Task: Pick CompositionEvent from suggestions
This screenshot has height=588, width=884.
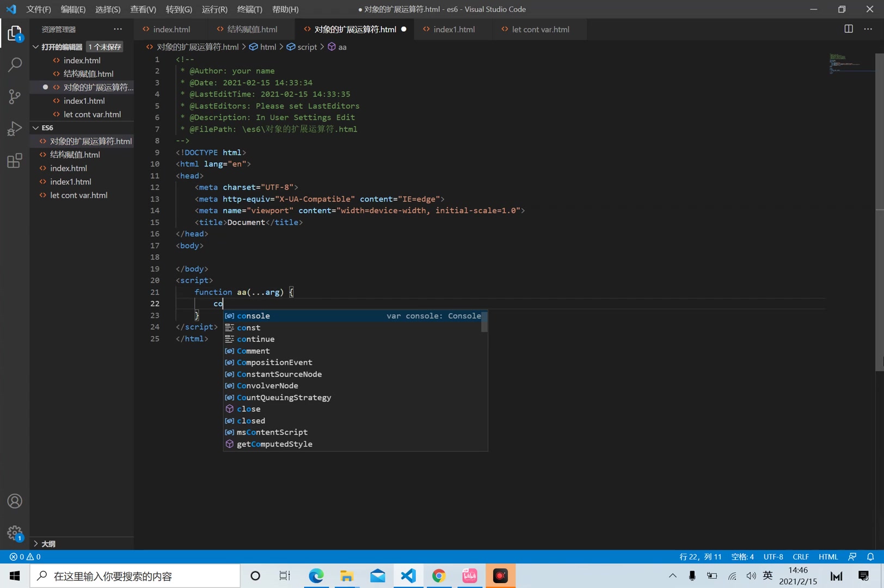Action: tap(353, 362)
